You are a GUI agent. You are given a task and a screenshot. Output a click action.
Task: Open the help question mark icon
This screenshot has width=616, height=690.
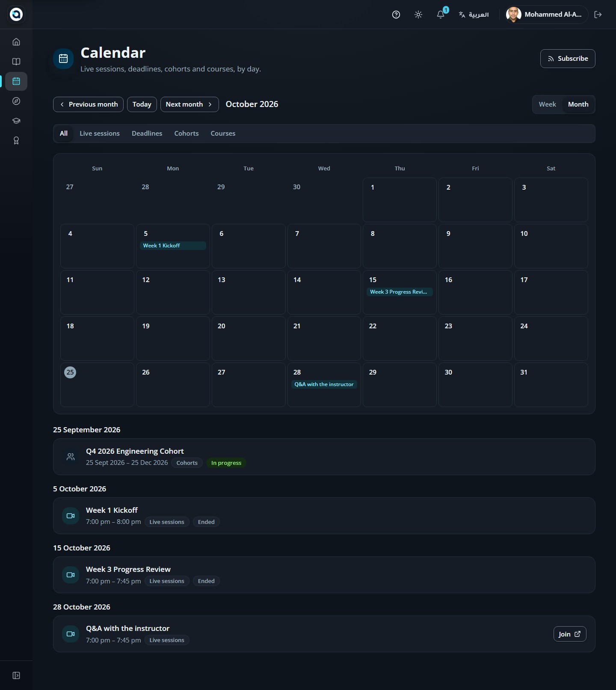[x=396, y=15]
